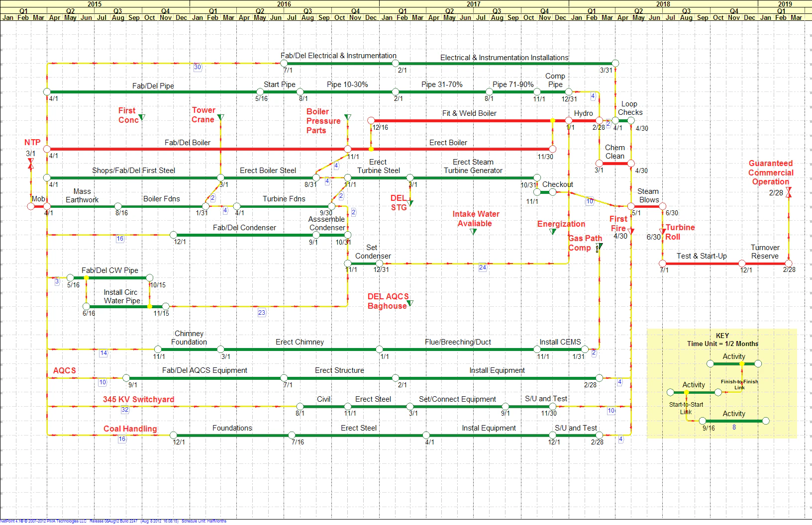Click the Test & Start-Up activity bar
The image size is (812, 525).
point(707,264)
